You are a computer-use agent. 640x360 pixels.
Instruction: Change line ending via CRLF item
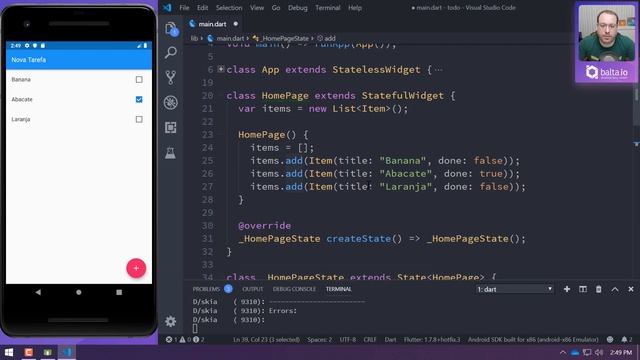pyautogui.click(x=370, y=340)
